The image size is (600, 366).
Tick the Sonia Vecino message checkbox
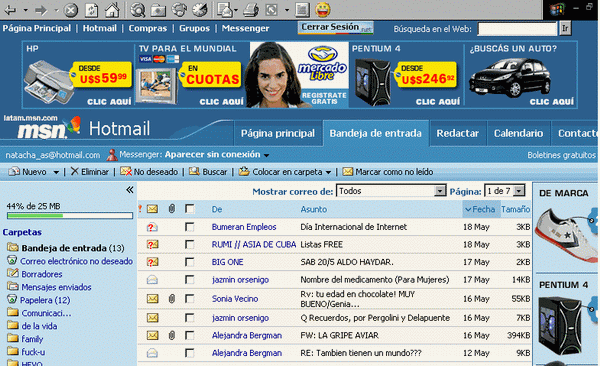(189, 299)
